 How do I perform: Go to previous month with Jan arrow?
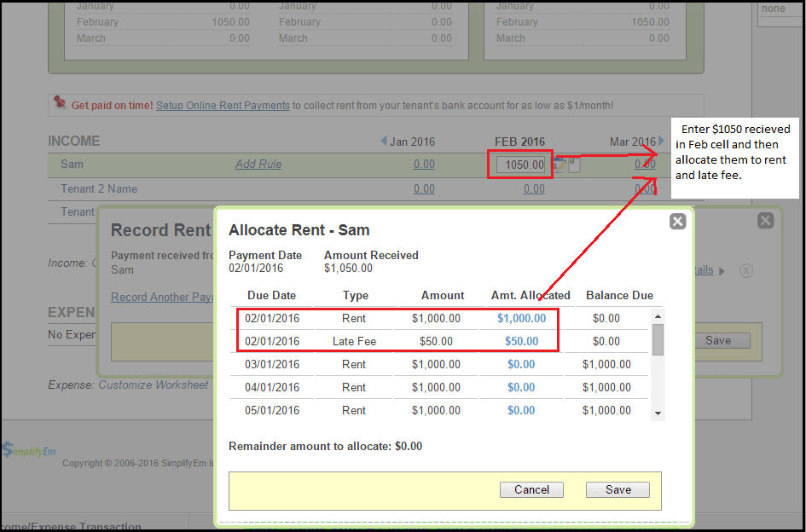click(384, 142)
